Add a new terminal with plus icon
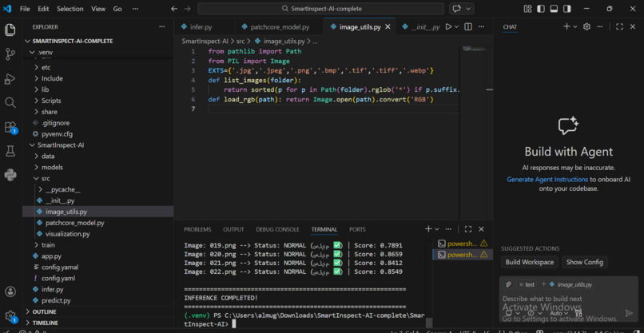644x333 pixels. point(428,229)
